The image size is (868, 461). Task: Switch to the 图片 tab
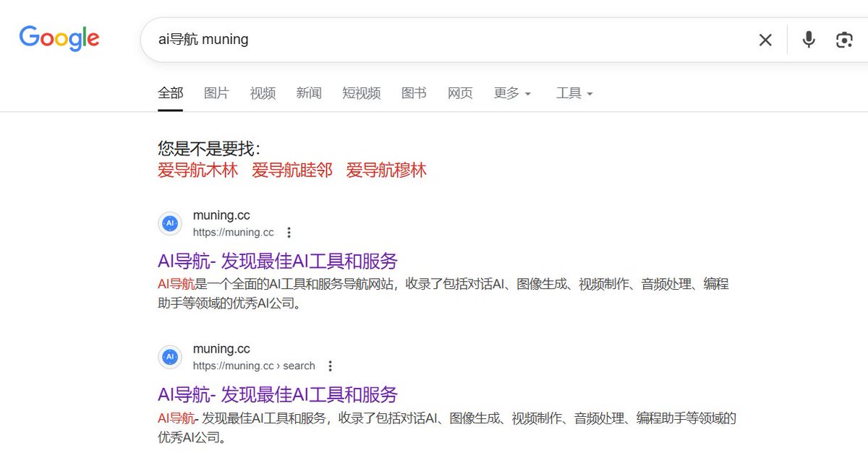tap(216, 93)
